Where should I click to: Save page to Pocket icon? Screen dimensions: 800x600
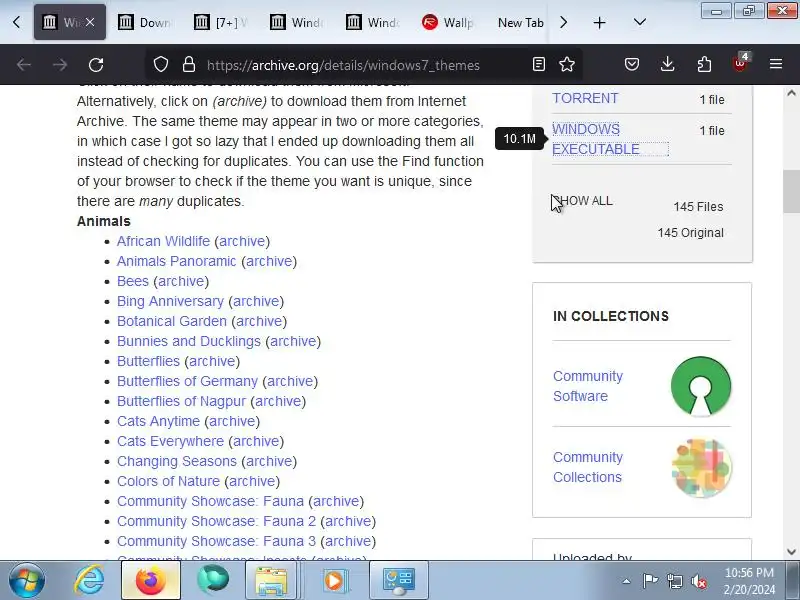632,64
